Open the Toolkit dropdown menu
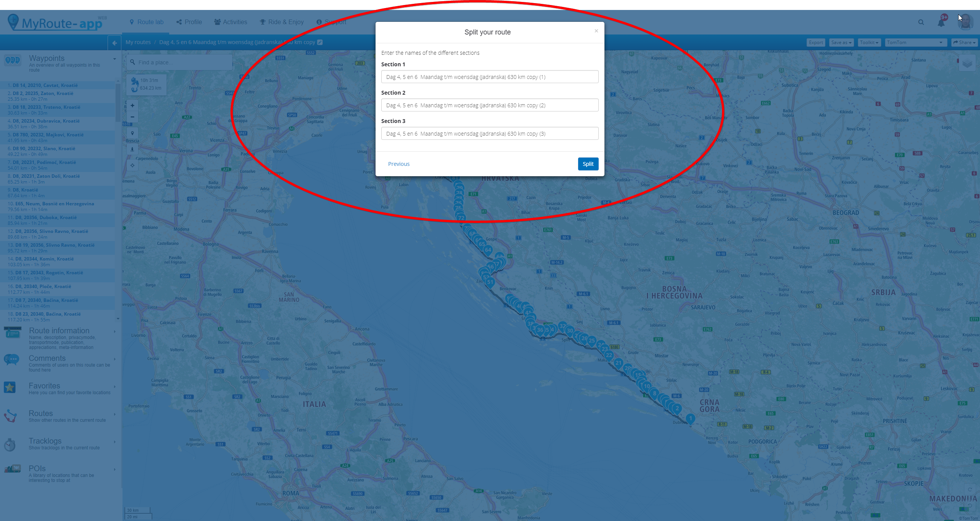 click(869, 43)
